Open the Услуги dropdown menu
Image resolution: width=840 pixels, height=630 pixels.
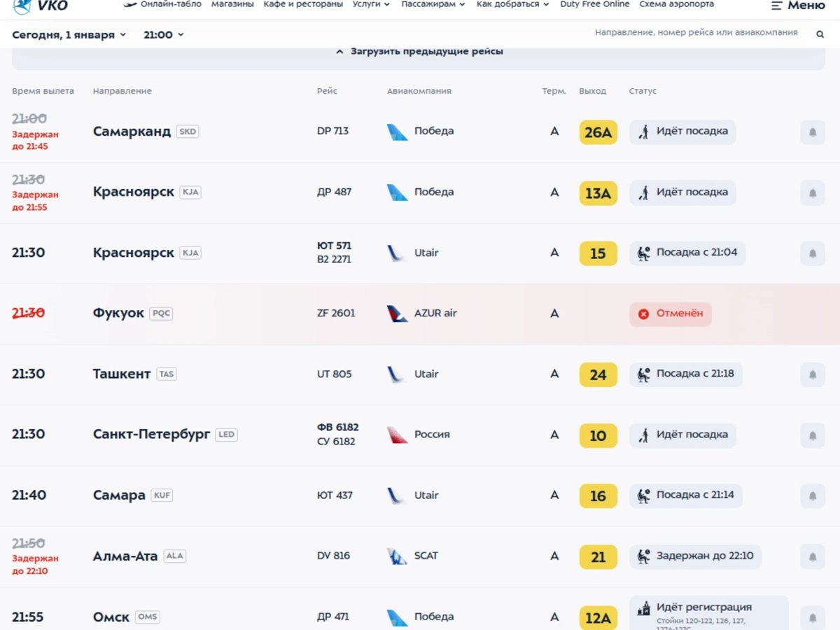pyautogui.click(x=370, y=3)
